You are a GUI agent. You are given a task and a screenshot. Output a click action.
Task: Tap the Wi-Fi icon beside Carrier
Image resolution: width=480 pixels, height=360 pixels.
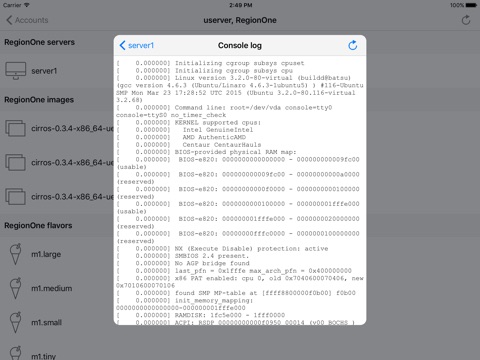[27, 5]
